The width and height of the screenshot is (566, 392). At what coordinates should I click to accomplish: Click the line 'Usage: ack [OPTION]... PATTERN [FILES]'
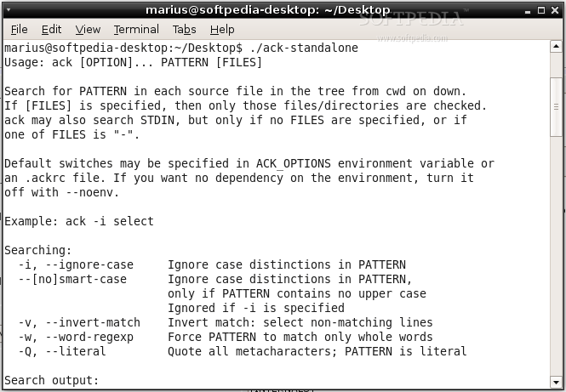pyautogui.click(x=133, y=62)
